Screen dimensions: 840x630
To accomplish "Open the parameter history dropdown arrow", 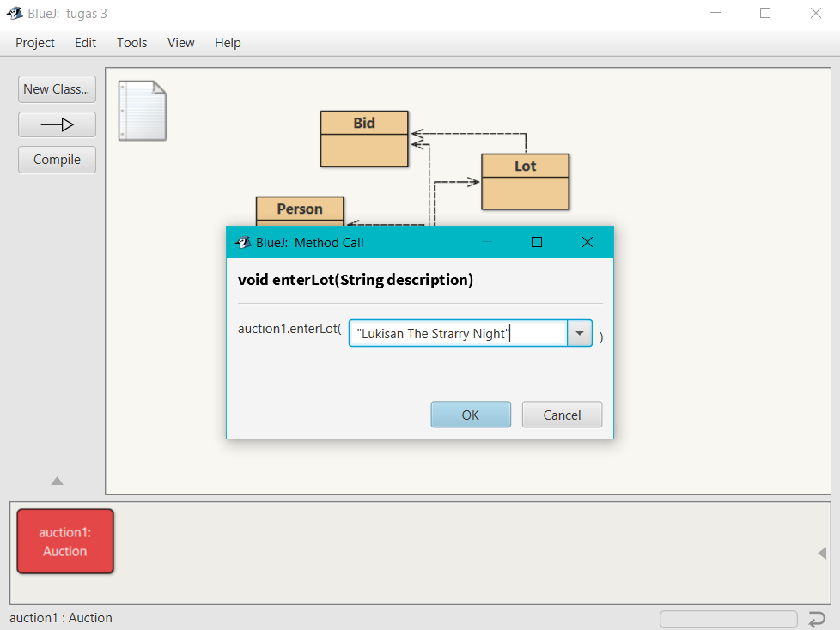I will pos(580,334).
